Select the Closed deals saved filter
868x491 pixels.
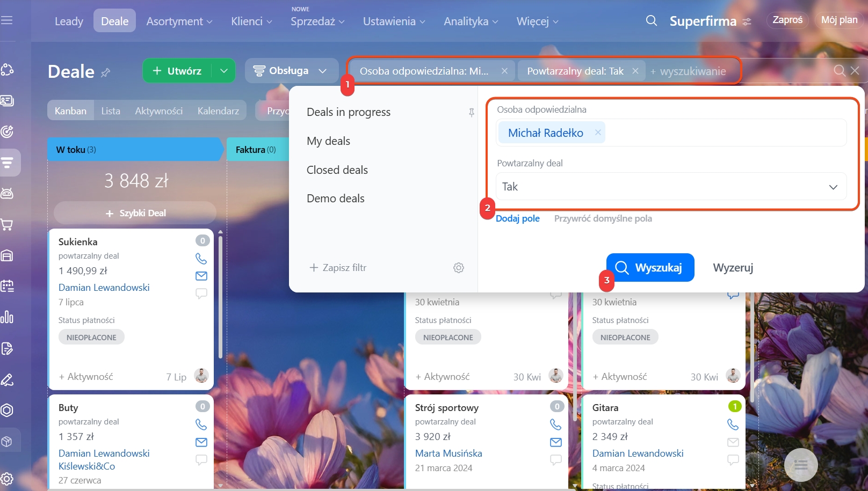pos(337,170)
